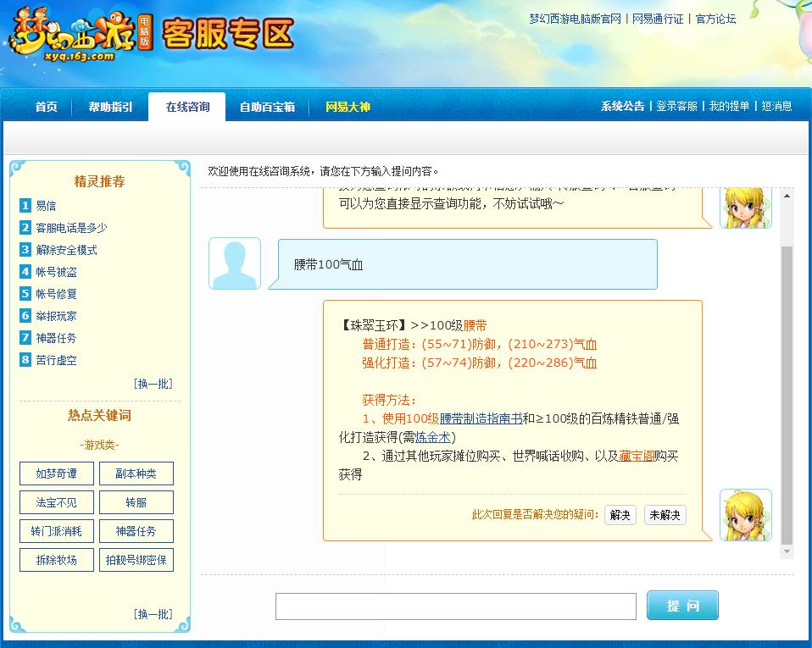Switch to the 在线咨询 tab
Viewport: 812px width, 648px height.
coord(187,107)
